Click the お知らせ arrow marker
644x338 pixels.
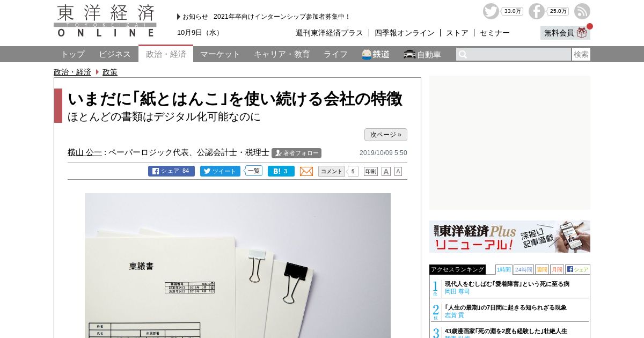coord(179,17)
